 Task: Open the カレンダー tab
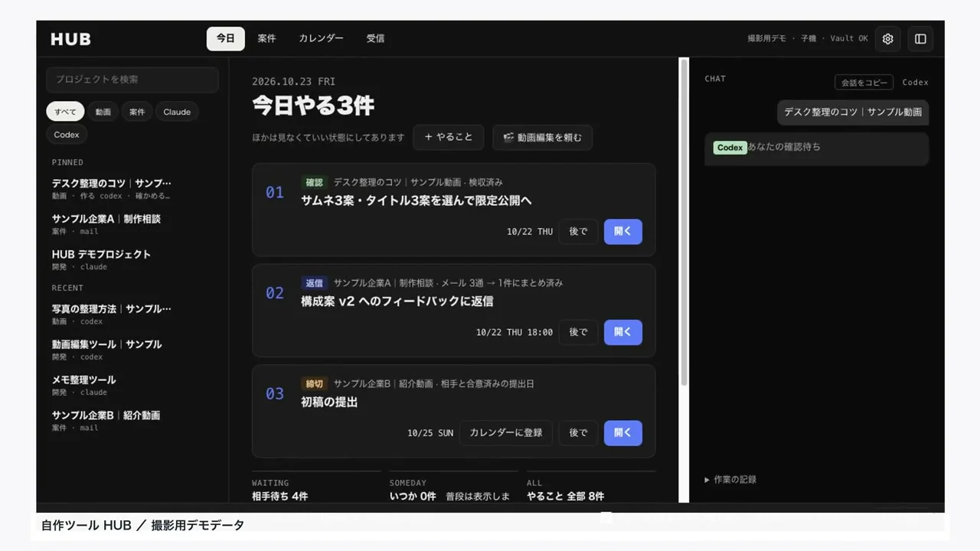321,38
